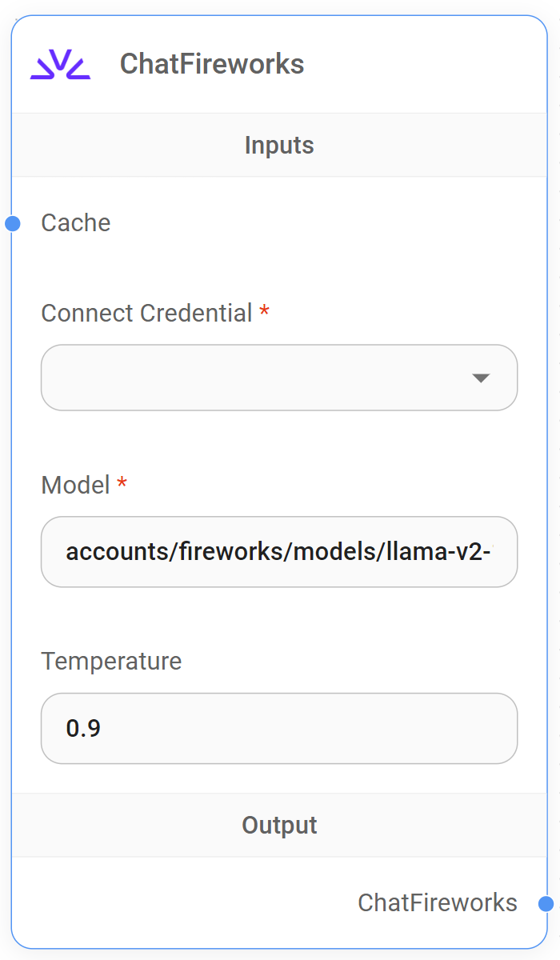Select the ChatFireworks output label
560x960 pixels.
click(x=438, y=902)
